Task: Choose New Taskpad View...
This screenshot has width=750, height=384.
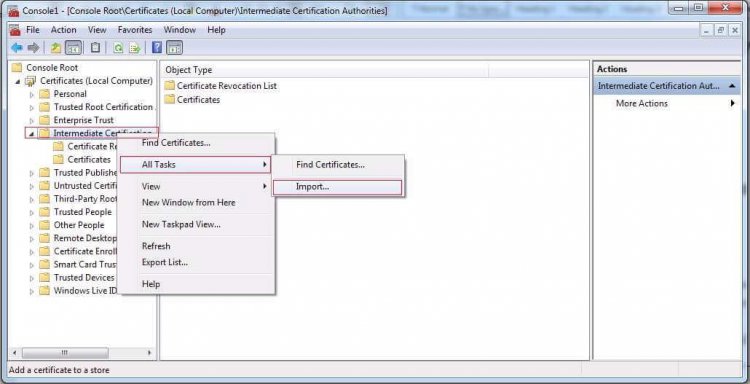Action: tap(197, 224)
